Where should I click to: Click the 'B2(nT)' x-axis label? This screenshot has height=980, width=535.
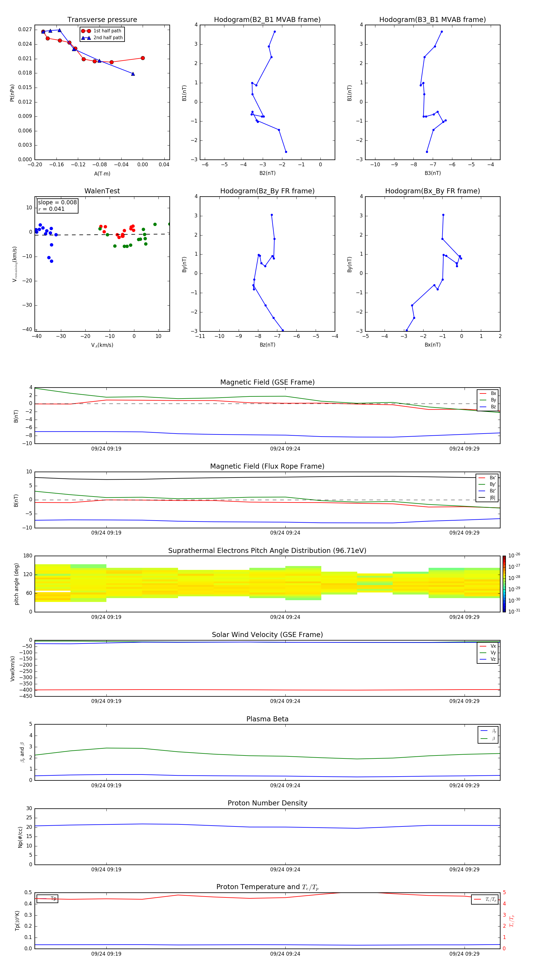point(267,173)
